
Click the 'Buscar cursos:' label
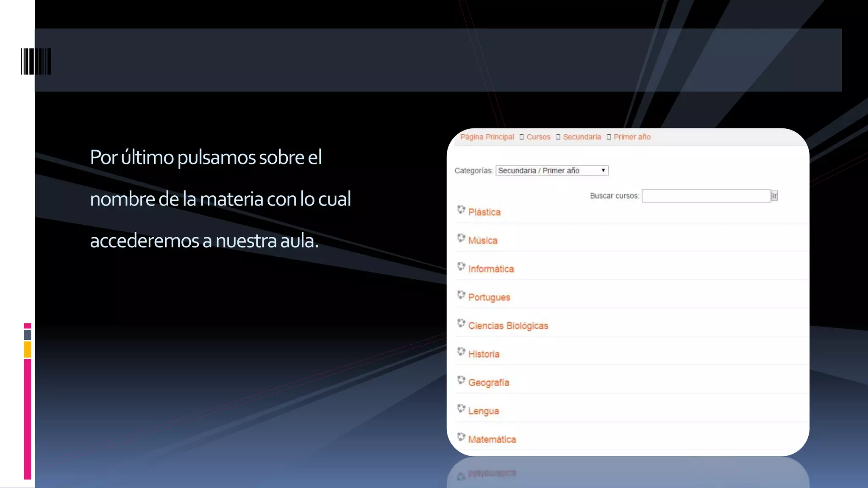coord(615,196)
